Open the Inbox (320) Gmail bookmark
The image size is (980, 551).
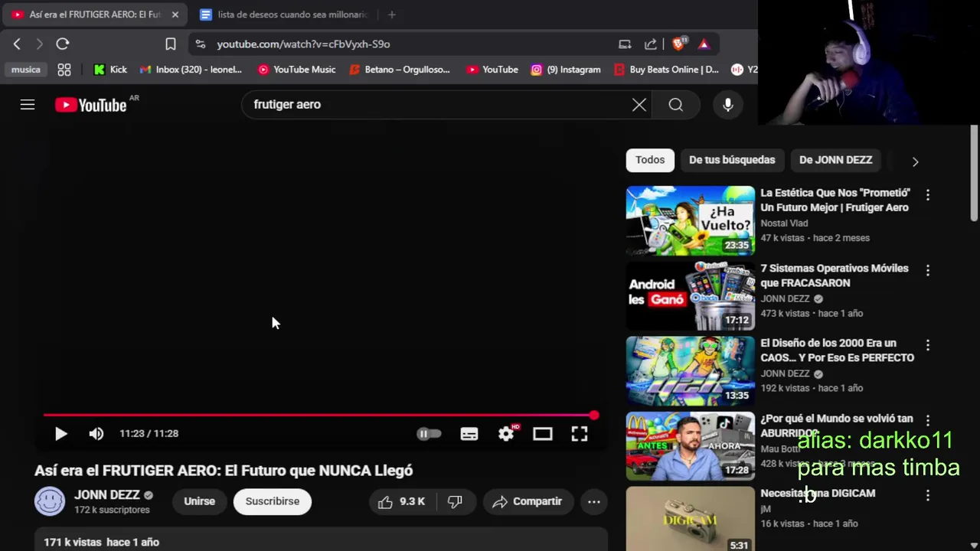coord(191,70)
